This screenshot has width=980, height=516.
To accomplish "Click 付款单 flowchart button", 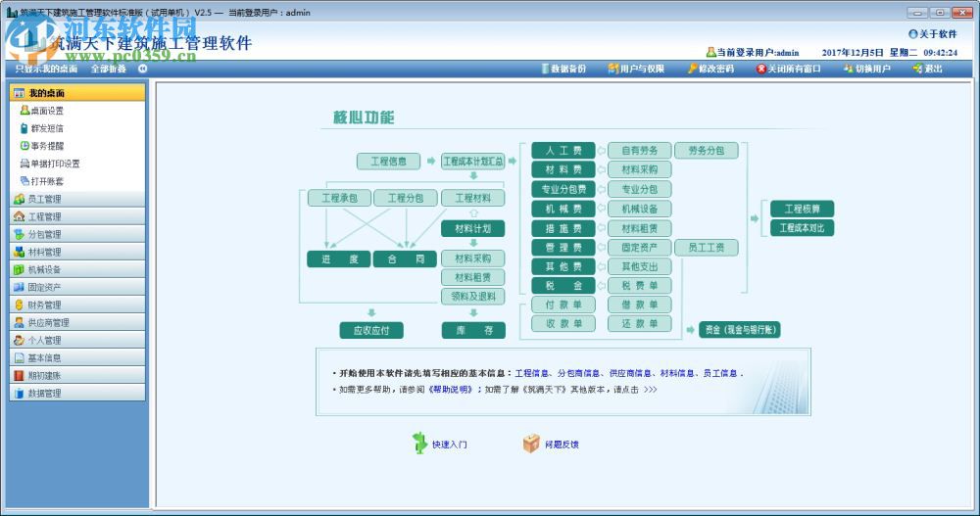I will coord(563,305).
